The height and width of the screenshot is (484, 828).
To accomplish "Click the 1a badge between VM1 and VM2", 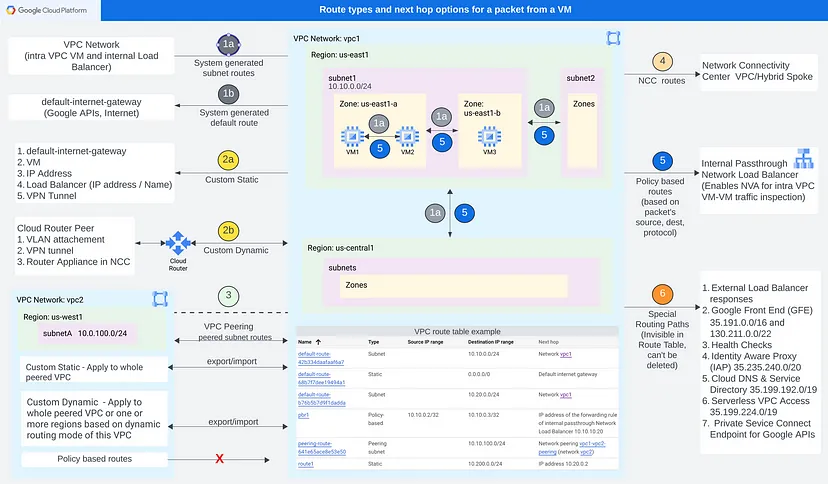I will coord(379,124).
